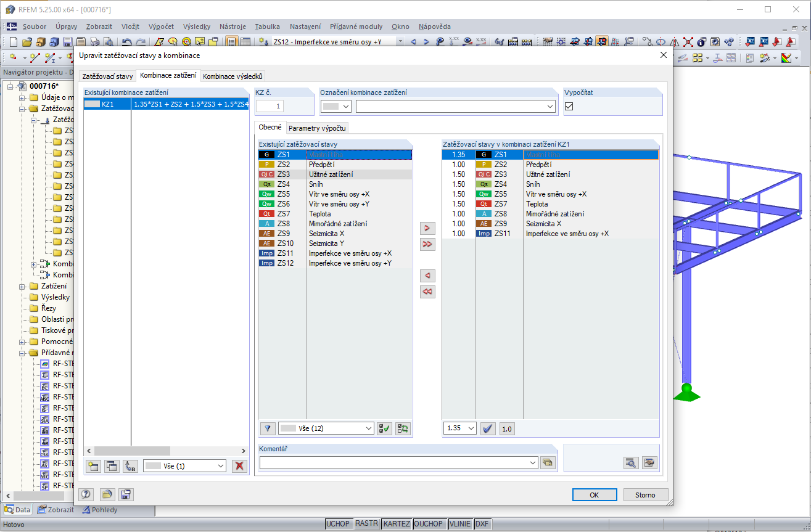Switch to Kombinace výsledků tab
Image resolution: width=811 pixels, height=532 pixels.
[x=233, y=76]
